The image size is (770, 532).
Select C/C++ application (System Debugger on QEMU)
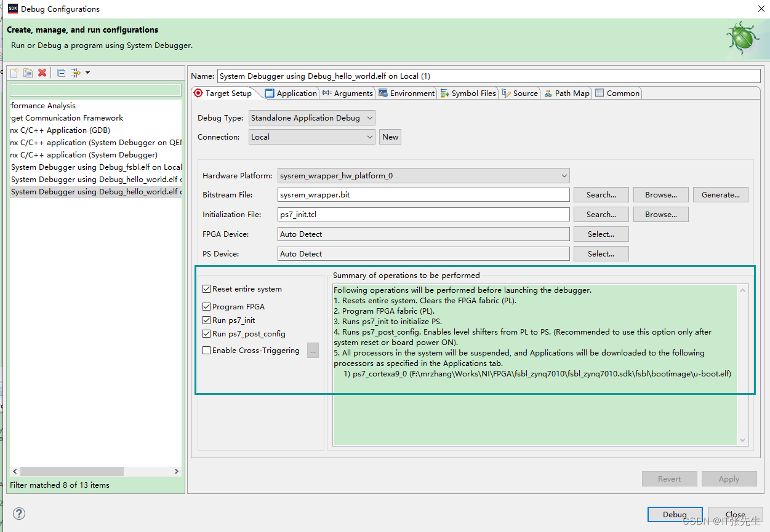point(95,143)
